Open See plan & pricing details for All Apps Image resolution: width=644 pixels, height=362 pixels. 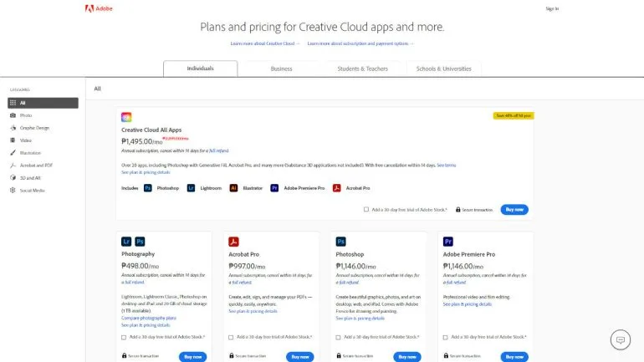click(146, 172)
